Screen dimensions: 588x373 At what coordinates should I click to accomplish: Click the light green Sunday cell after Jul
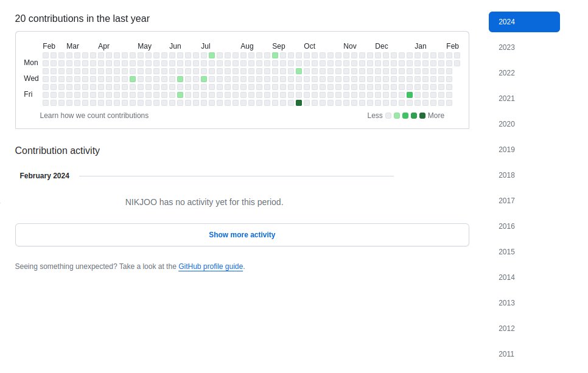coord(211,55)
